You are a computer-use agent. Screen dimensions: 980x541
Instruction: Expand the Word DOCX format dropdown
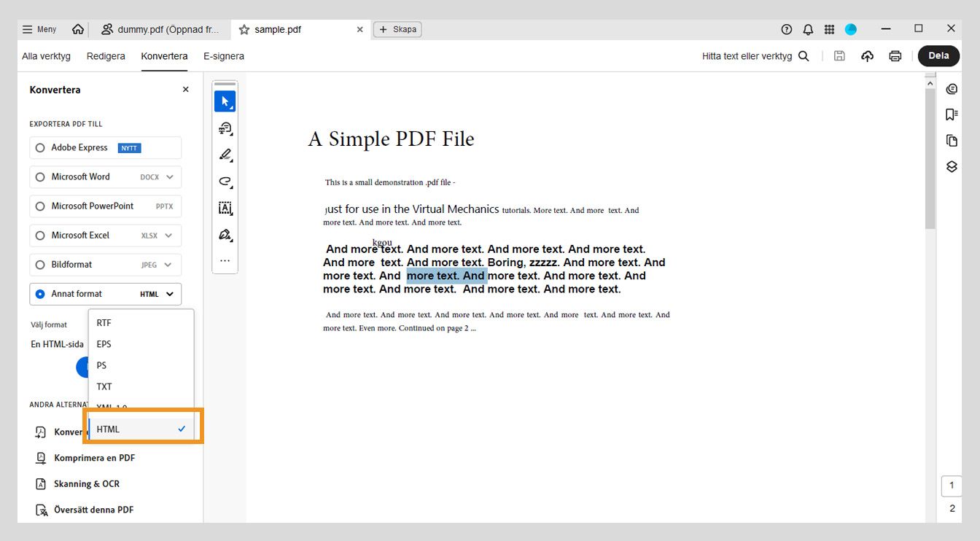click(x=169, y=177)
